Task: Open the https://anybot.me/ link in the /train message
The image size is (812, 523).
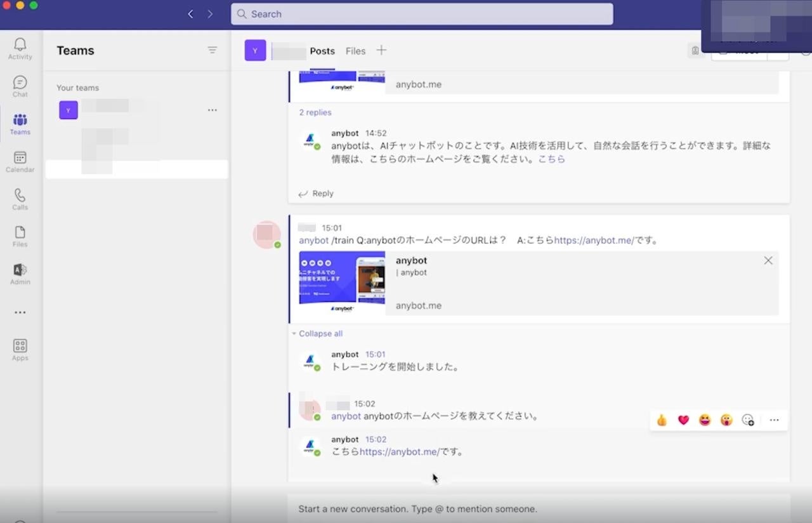Action: point(594,241)
